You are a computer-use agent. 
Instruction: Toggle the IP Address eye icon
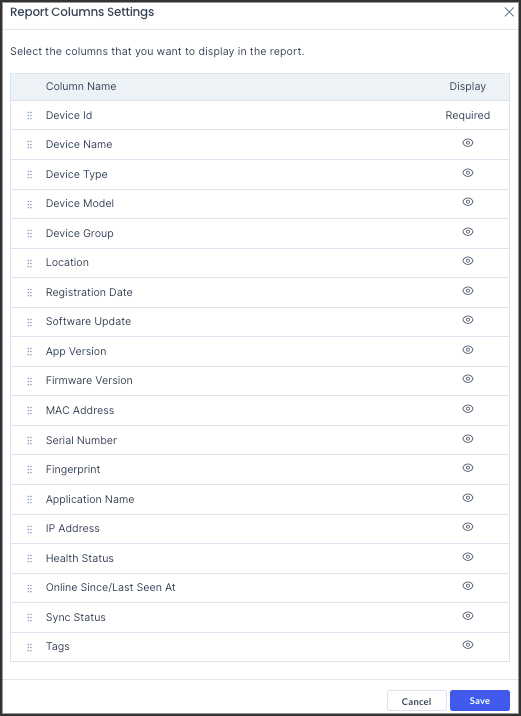[468, 527]
